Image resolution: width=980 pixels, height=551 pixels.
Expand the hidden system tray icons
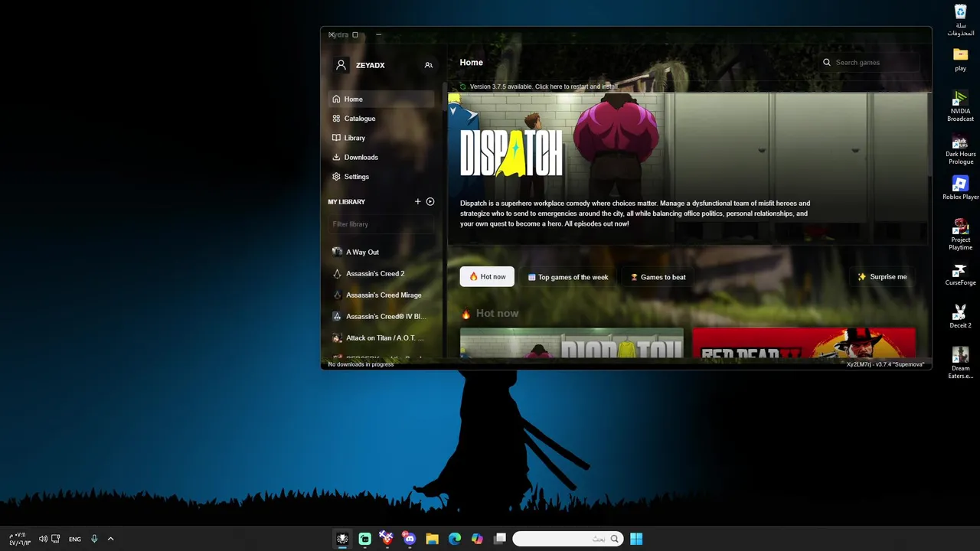coord(110,539)
